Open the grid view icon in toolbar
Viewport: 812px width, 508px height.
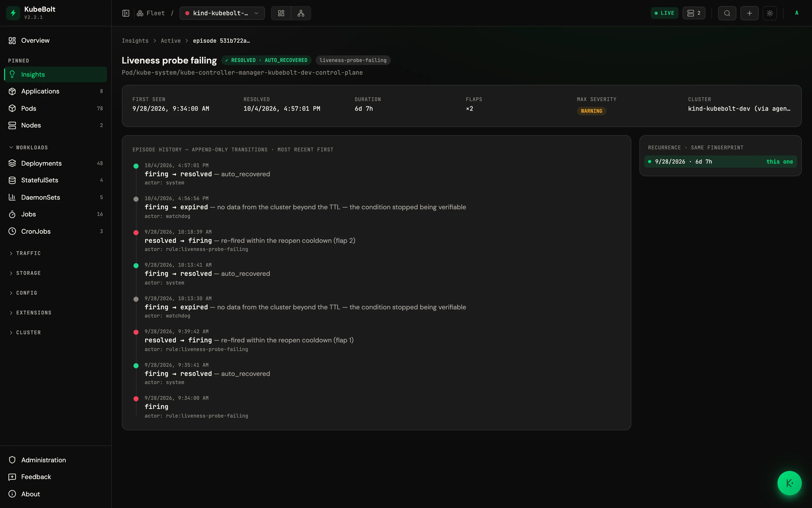281,13
